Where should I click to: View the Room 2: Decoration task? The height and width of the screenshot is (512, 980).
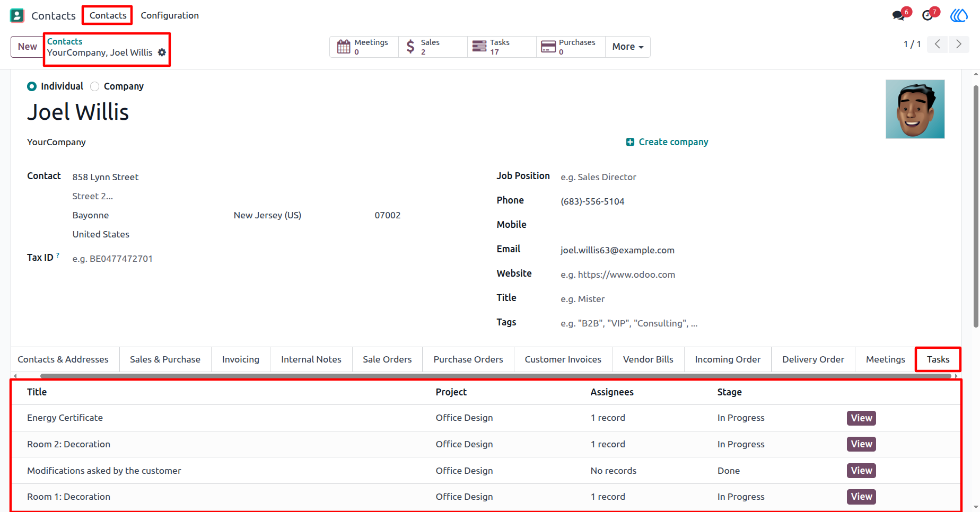point(861,444)
